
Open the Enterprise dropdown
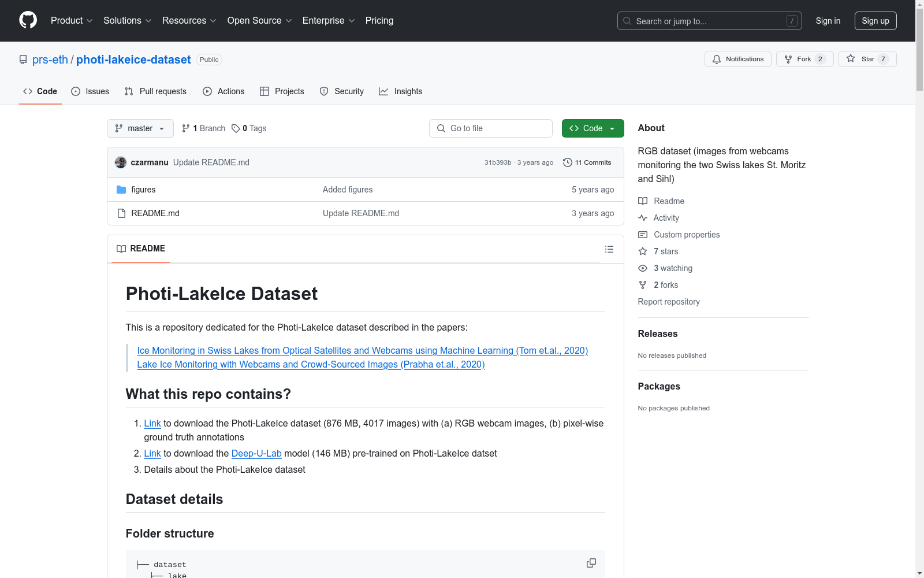[x=329, y=20]
